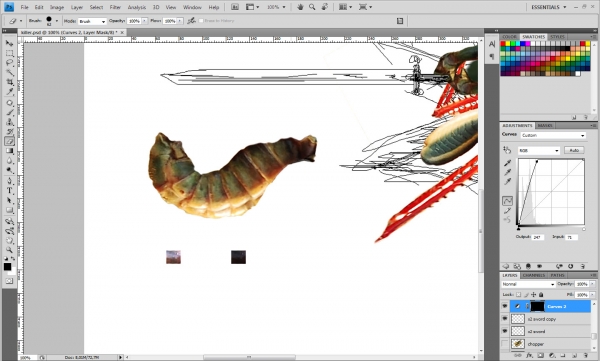Hide the s2 sword copy layer

pyautogui.click(x=505, y=319)
